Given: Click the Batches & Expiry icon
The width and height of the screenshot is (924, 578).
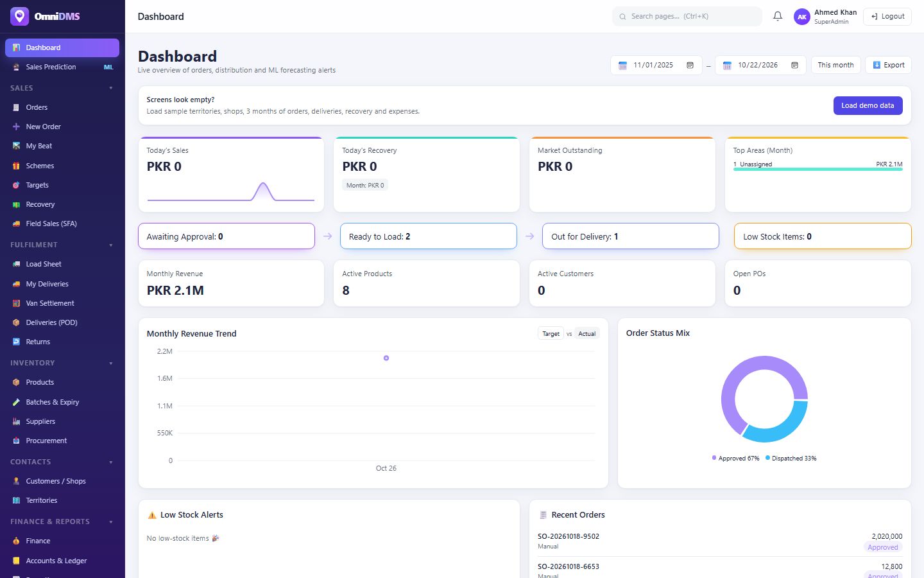Looking at the screenshot, I should coord(16,402).
